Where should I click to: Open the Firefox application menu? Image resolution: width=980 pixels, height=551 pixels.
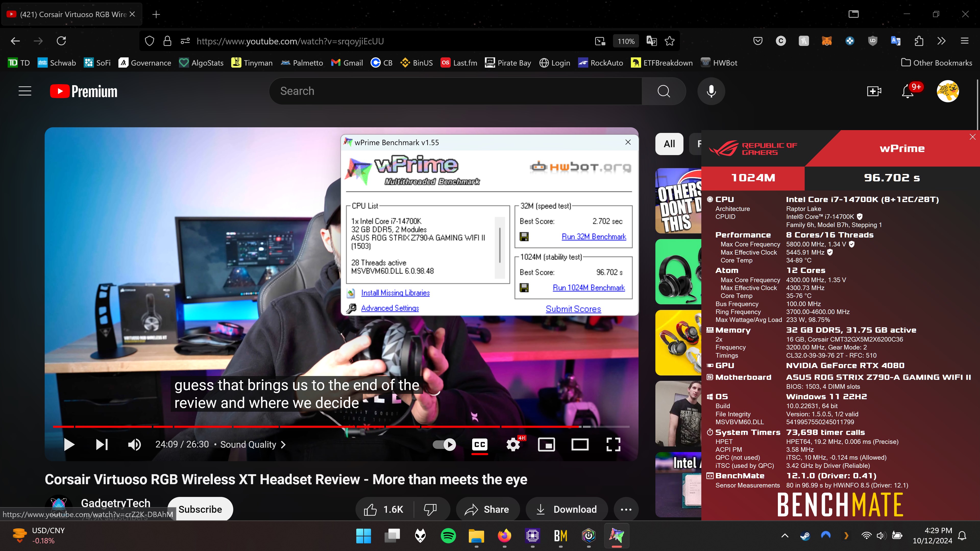(x=964, y=41)
